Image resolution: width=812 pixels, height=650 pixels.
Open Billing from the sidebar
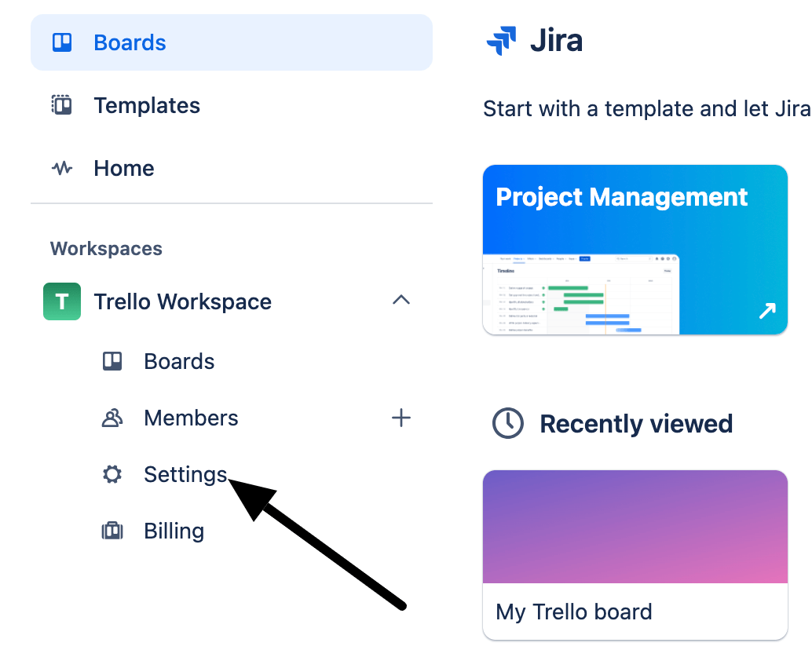(x=174, y=531)
